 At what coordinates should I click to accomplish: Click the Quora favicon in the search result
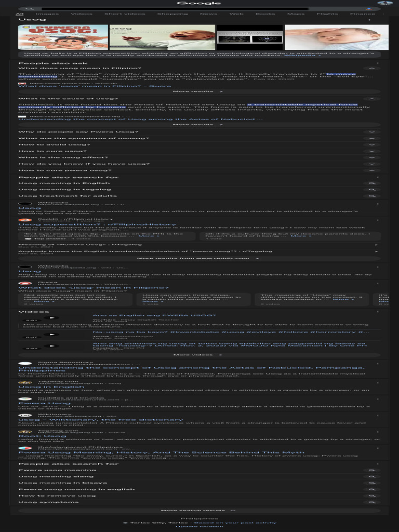tap(25, 283)
